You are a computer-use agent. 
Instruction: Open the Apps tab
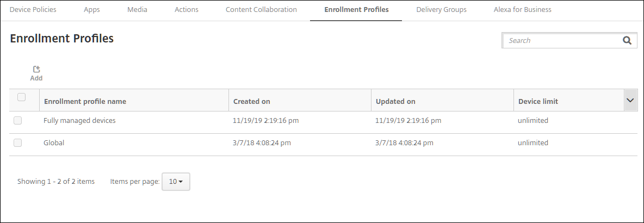pyautogui.click(x=91, y=10)
